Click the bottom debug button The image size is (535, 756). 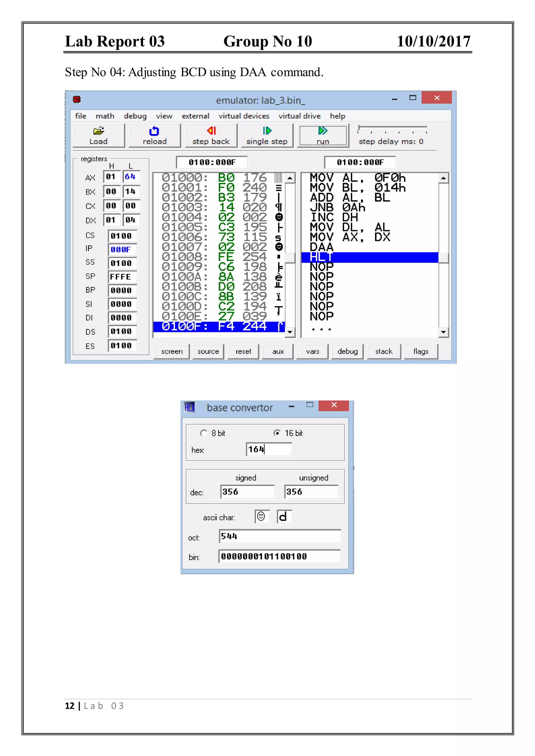347,351
